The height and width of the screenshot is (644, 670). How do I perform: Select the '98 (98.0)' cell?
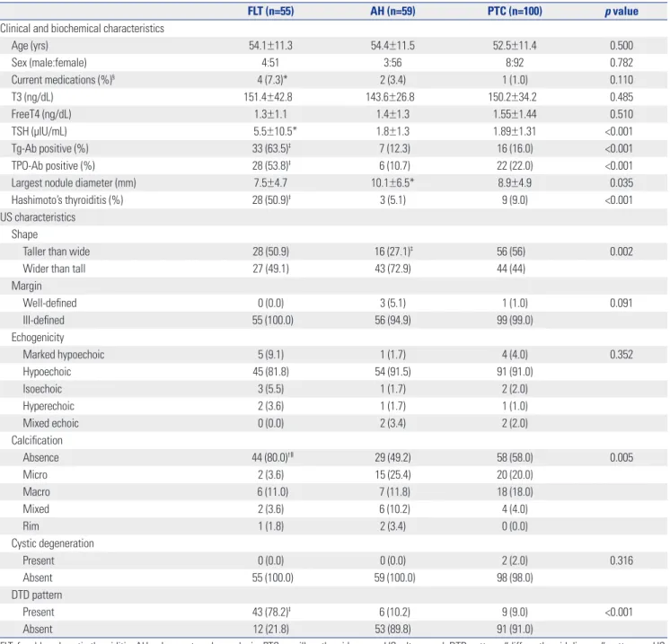click(515, 578)
